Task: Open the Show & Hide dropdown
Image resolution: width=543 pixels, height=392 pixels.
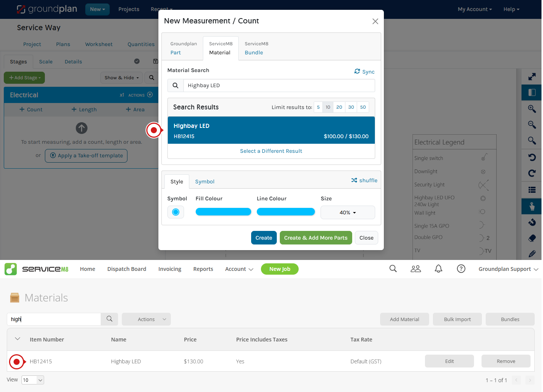Action: pyautogui.click(x=121, y=78)
